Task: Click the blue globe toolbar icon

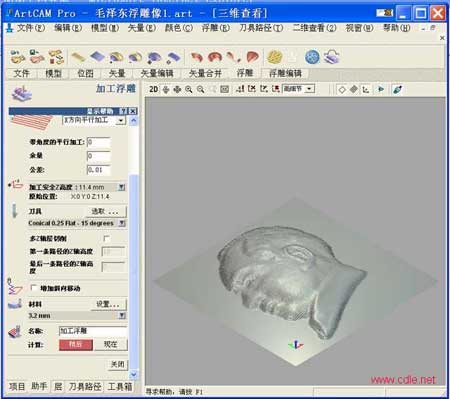Action: [312, 57]
